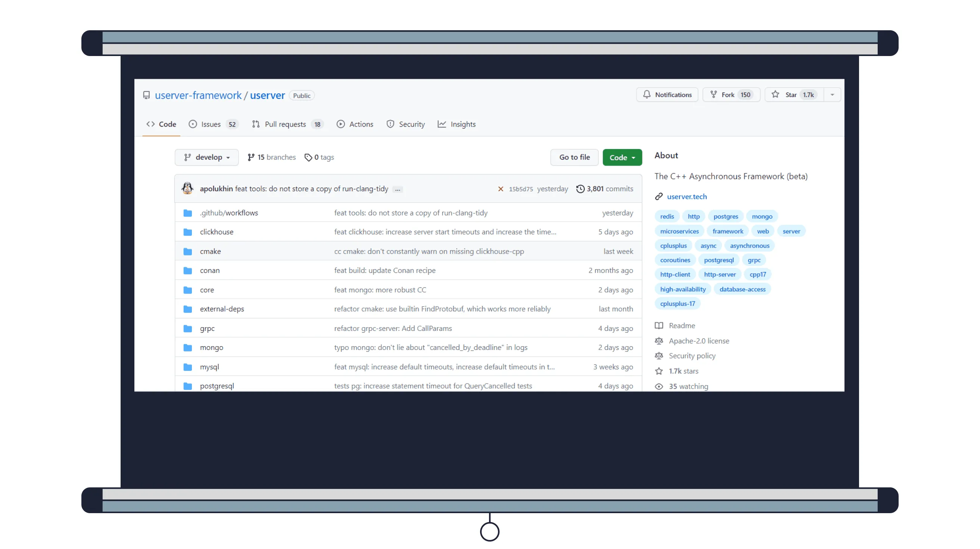Open the Security tab
Screen dimensions: 980x549
[405, 124]
